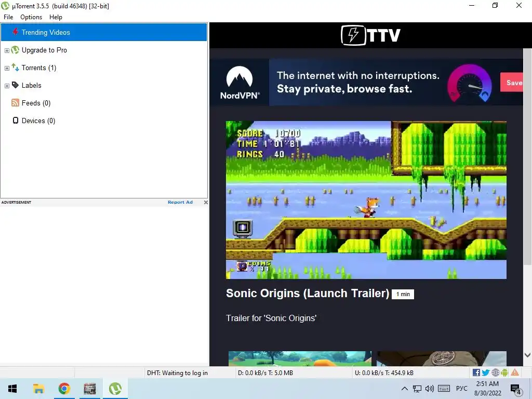
Task: Expand the Labels node
Action: click(7, 86)
